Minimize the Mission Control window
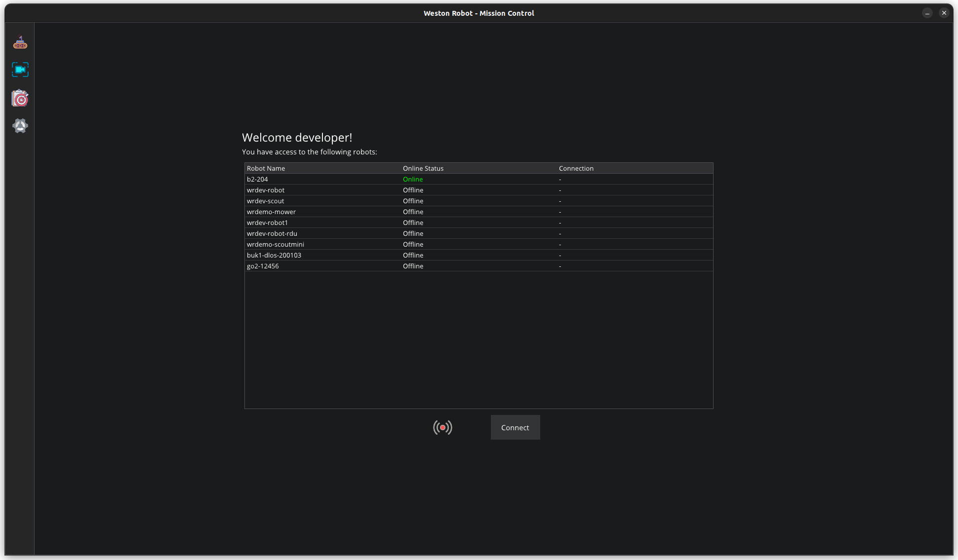 point(927,13)
